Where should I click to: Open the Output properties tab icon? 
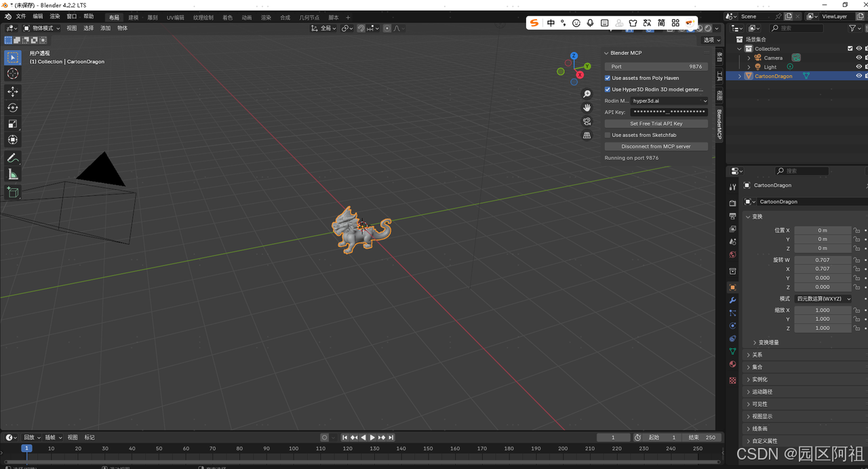coord(732,216)
